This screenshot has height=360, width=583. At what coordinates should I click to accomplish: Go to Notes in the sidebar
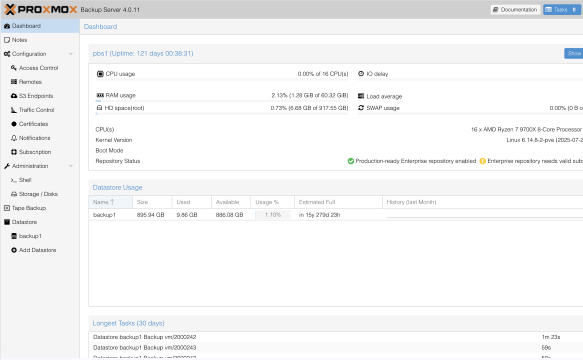click(x=40, y=40)
